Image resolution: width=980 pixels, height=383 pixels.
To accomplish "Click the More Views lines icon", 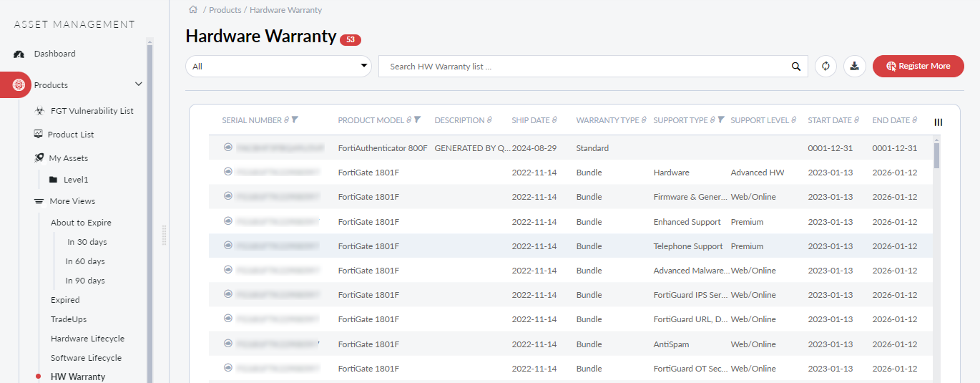I will [39, 201].
